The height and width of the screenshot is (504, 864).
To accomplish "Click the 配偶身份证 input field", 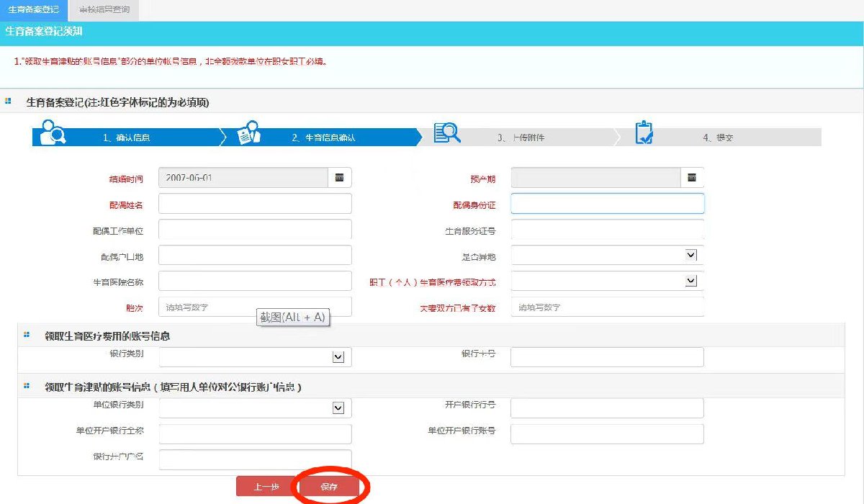I will (x=607, y=204).
